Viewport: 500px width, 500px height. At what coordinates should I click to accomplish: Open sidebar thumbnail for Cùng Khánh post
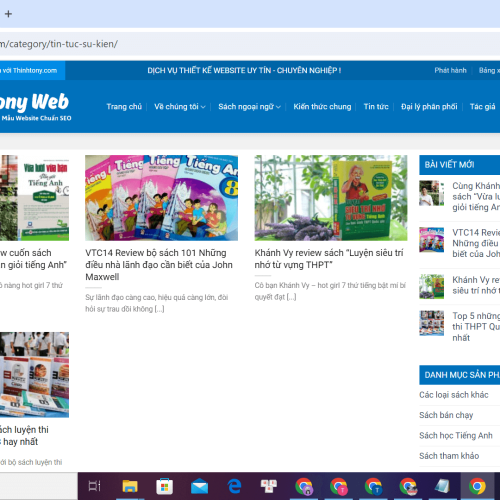coord(432,193)
